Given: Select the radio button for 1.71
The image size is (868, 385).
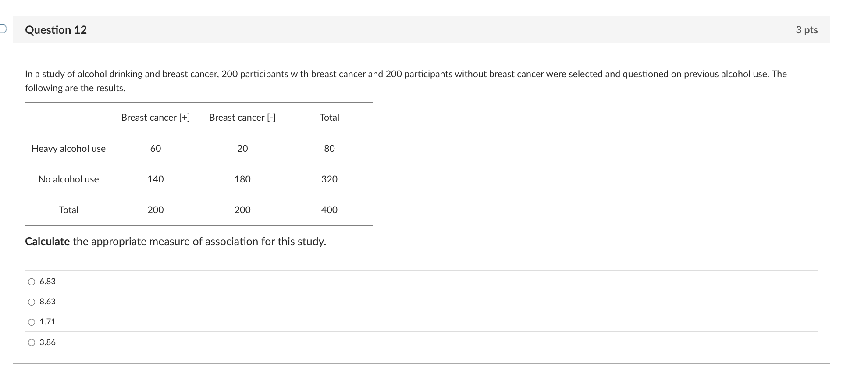Looking at the screenshot, I should pyautogui.click(x=31, y=322).
